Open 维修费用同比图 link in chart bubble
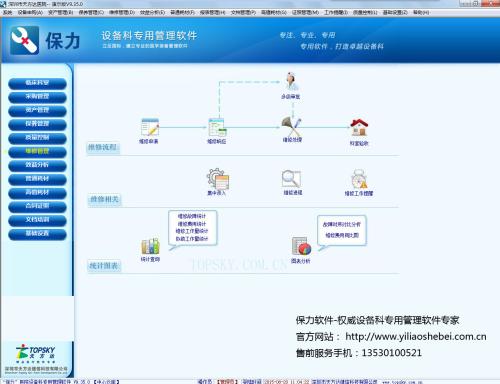The height and width of the screenshot is (384, 500). pyautogui.click(x=342, y=235)
